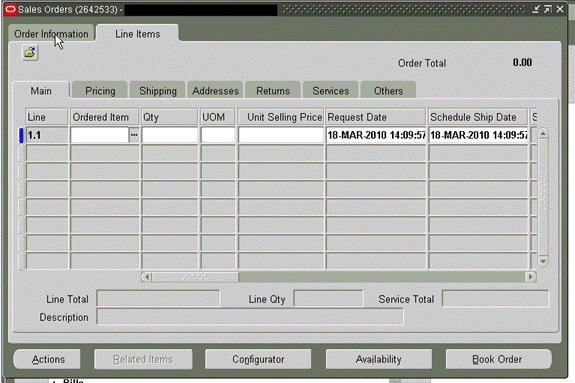Go to the Addresses sub-tab
575x383 pixels.
point(215,91)
